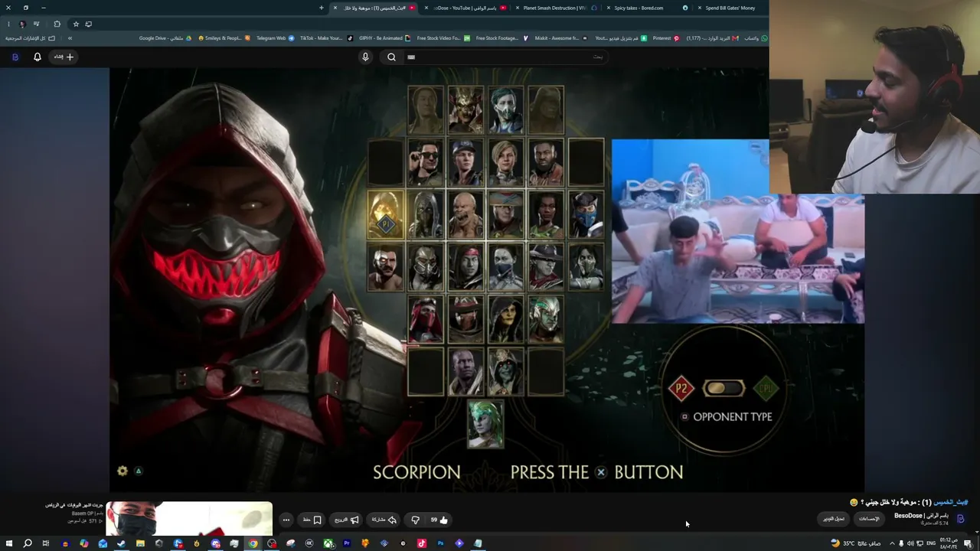980x551 pixels.
Task: Select Cetrion portrait below the roster grid
Action: point(485,424)
